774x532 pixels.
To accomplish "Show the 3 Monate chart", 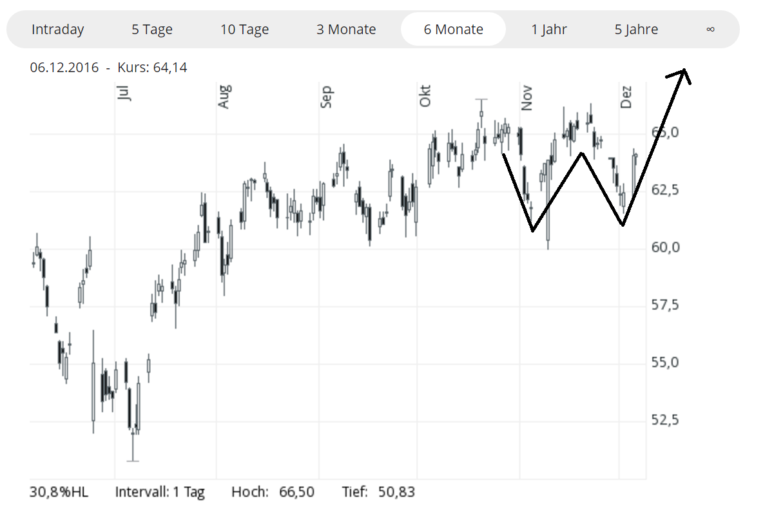I will [x=346, y=30].
